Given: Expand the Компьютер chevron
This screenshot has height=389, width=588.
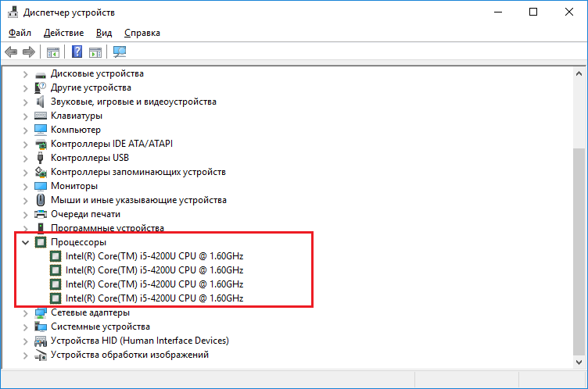Looking at the screenshot, I should click(x=25, y=130).
